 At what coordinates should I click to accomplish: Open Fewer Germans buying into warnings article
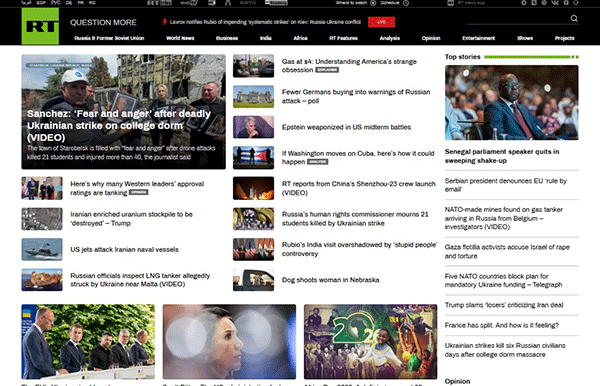[x=356, y=96]
